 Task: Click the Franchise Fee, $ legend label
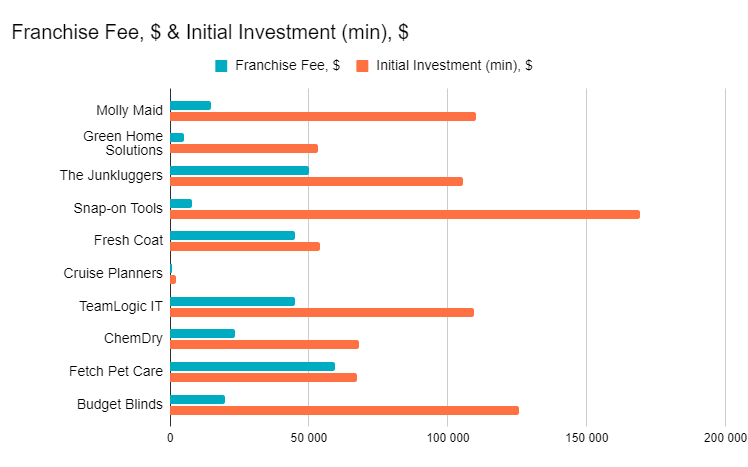click(x=287, y=65)
